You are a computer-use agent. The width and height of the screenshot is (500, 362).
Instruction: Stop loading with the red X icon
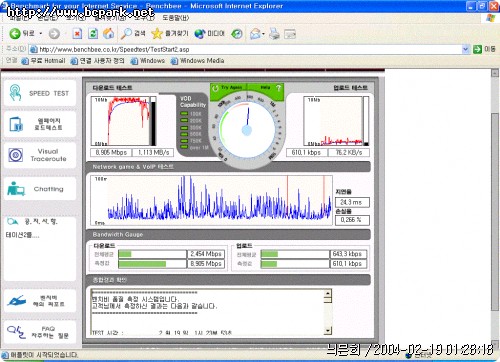(77, 33)
